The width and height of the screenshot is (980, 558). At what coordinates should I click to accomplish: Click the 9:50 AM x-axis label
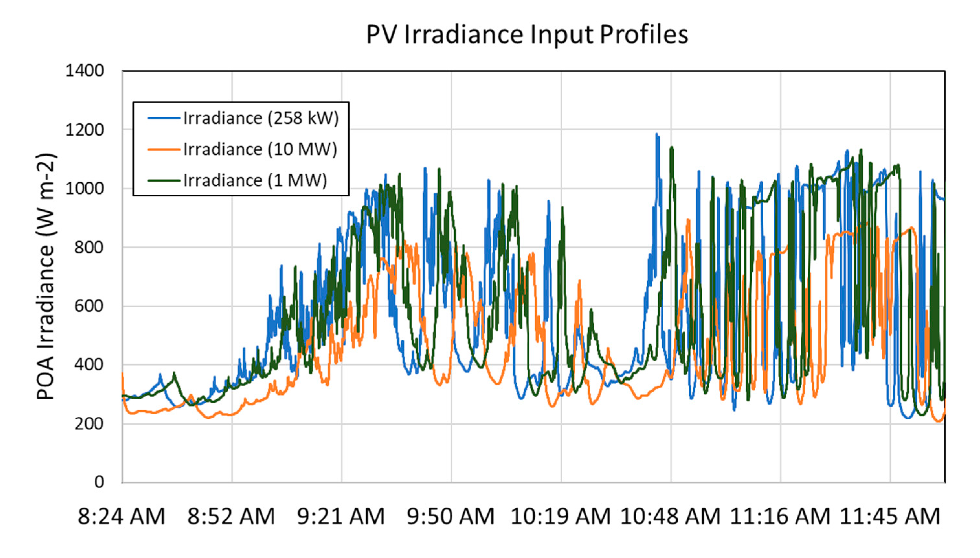click(451, 516)
